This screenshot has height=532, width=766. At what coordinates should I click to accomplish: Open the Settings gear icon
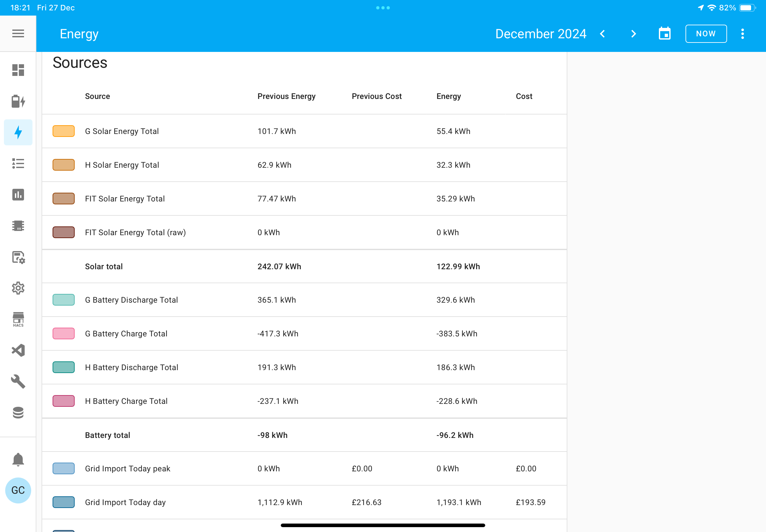pos(18,288)
